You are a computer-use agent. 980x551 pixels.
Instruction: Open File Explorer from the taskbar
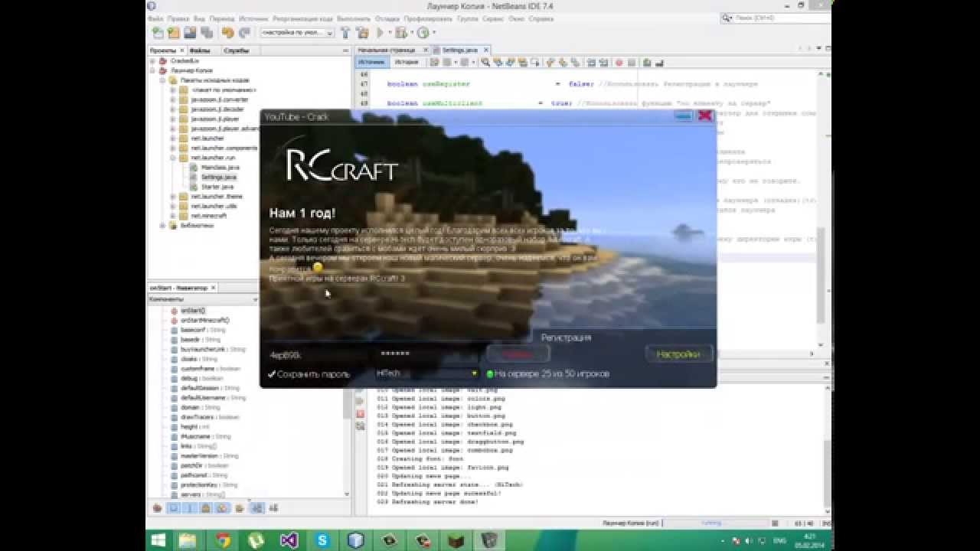[188, 540]
